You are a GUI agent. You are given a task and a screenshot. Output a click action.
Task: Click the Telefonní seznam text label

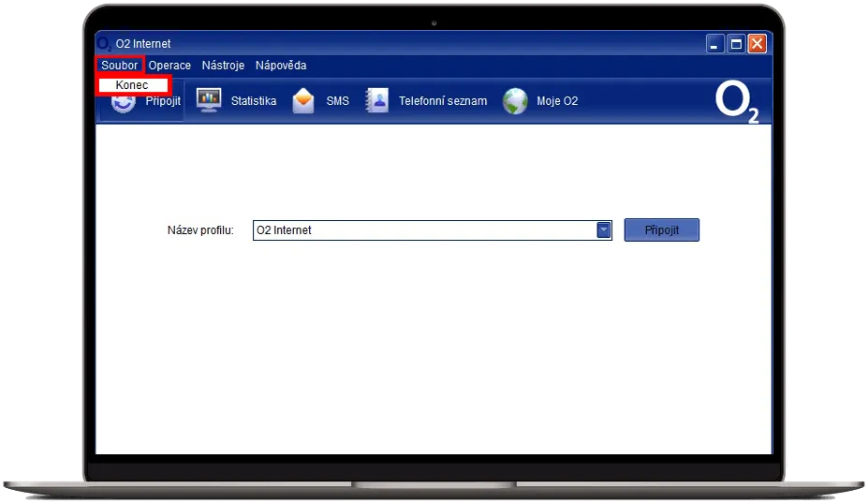pos(443,101)
